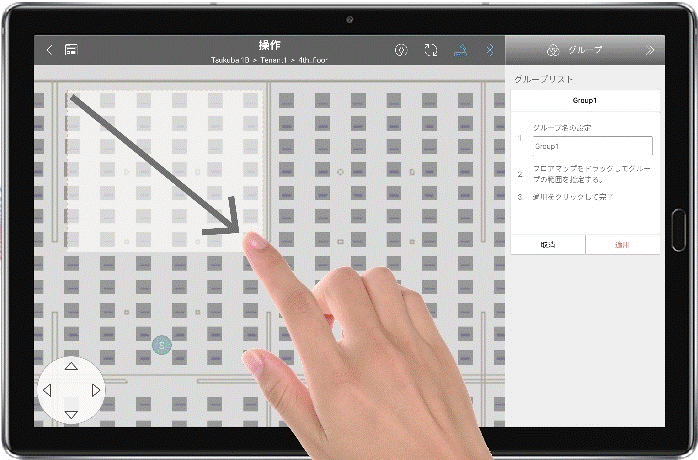
Task: Tap the cancel button left of apply
Action: pos(548,244)
